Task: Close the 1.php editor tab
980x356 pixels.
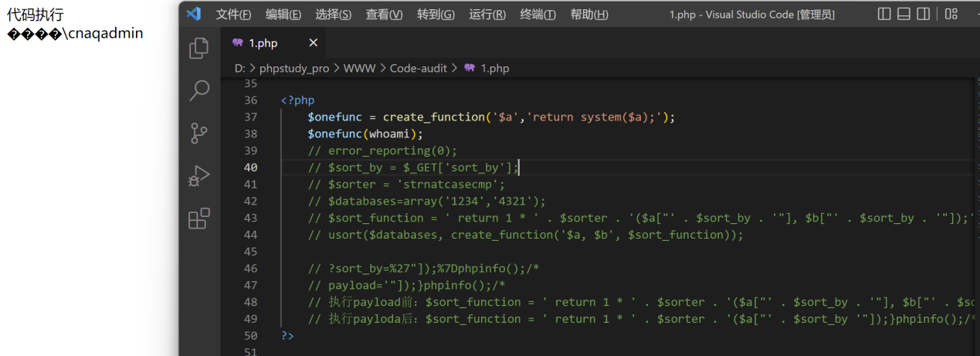Action: click(313, 43)
